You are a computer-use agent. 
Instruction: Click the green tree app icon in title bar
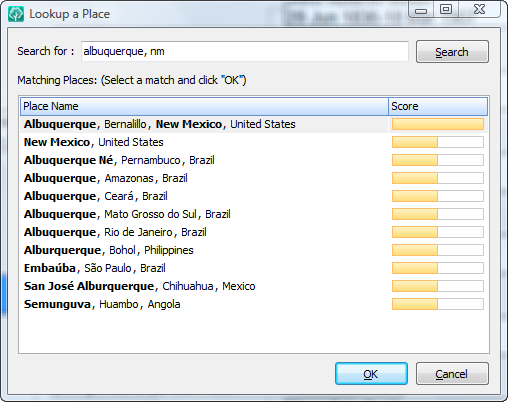click(x=16, y=14)
